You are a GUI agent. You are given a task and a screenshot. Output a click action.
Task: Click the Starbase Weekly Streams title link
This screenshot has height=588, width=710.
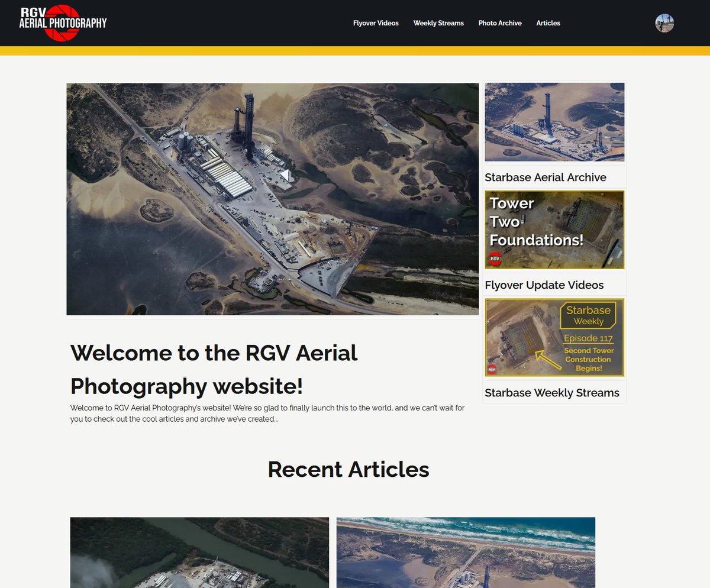point(552,393)
